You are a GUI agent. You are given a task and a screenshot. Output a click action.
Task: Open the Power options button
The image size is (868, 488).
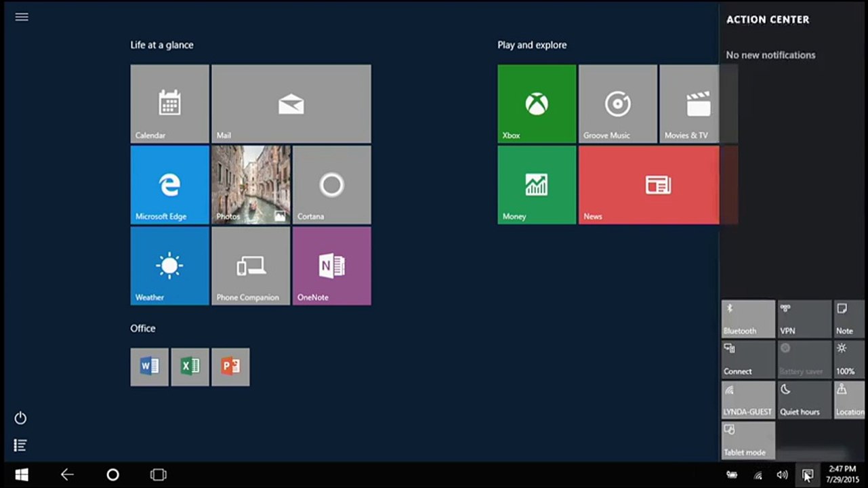(21, 418)
